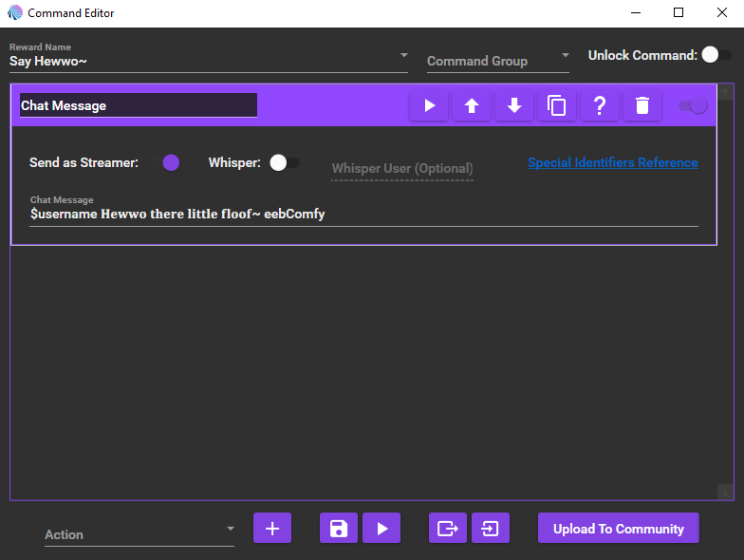Click Upload To Community button
This screenshot has height=560, width=744.
[x=619, y=528]
